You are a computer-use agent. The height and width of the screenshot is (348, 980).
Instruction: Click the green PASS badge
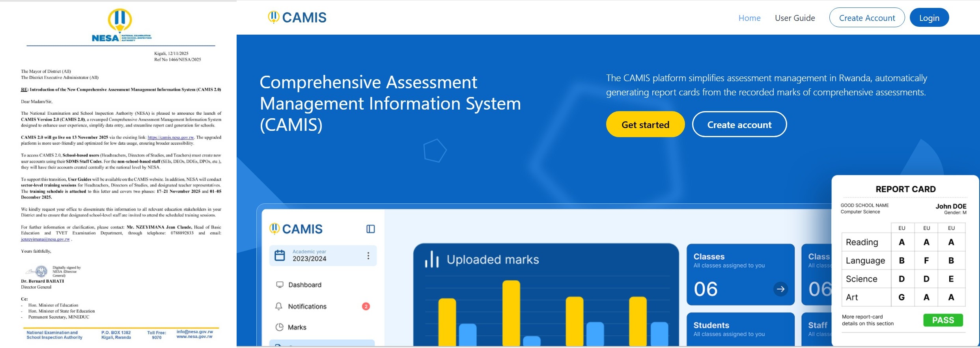[943, 320]
